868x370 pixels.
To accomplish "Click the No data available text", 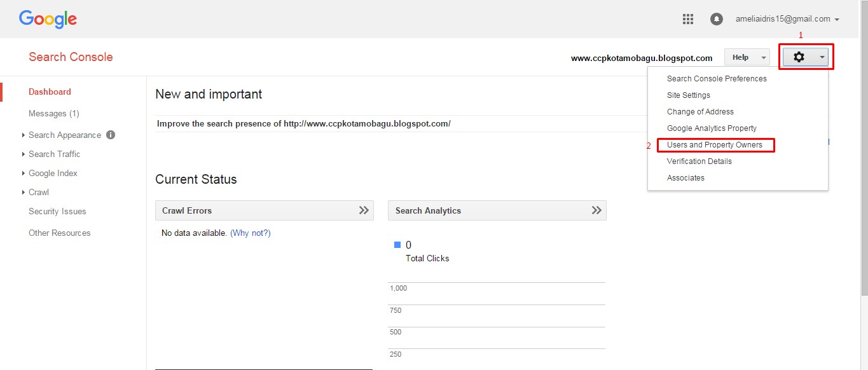I will (194, 233).
